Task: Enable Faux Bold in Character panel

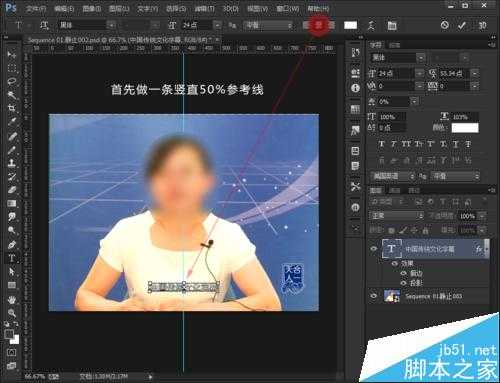Action: (382, 144)
